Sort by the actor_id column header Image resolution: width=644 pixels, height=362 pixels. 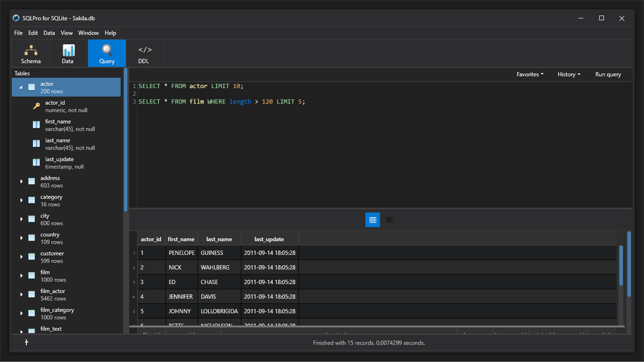(x=151, y=239)
